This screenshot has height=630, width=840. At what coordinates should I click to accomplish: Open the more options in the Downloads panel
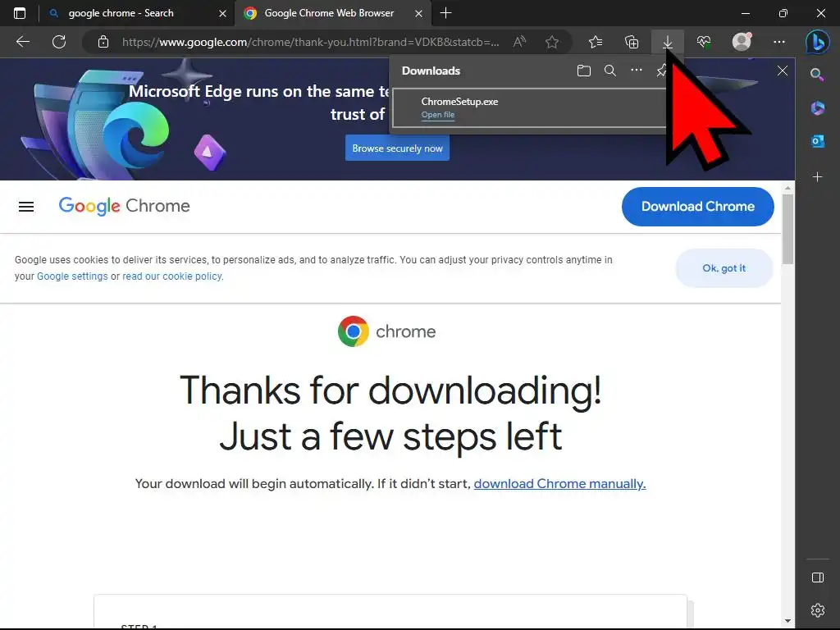tap(636, 71)
